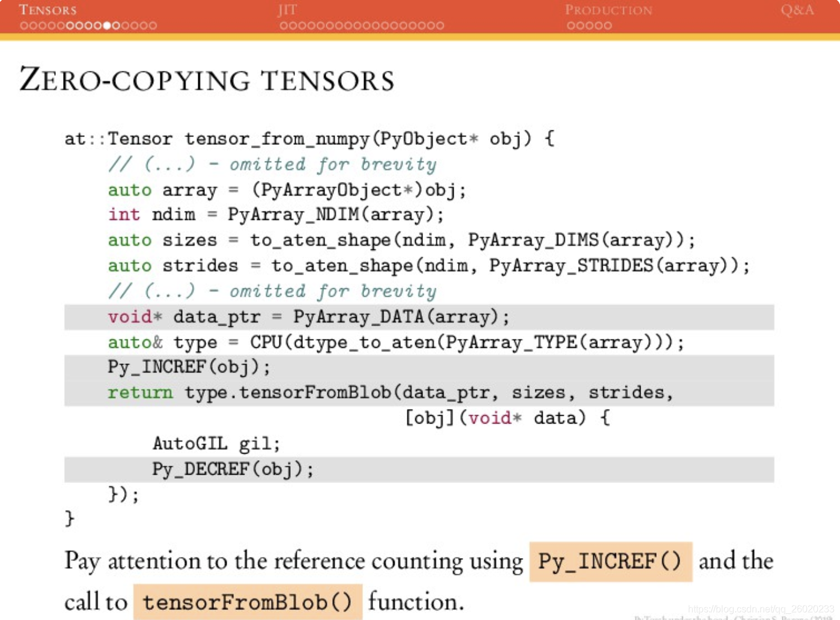Click the 'at::Tensor tensor_from_numpy(PyObject* obj) {' line
The image size is (840, 620).
click(309, 139)
